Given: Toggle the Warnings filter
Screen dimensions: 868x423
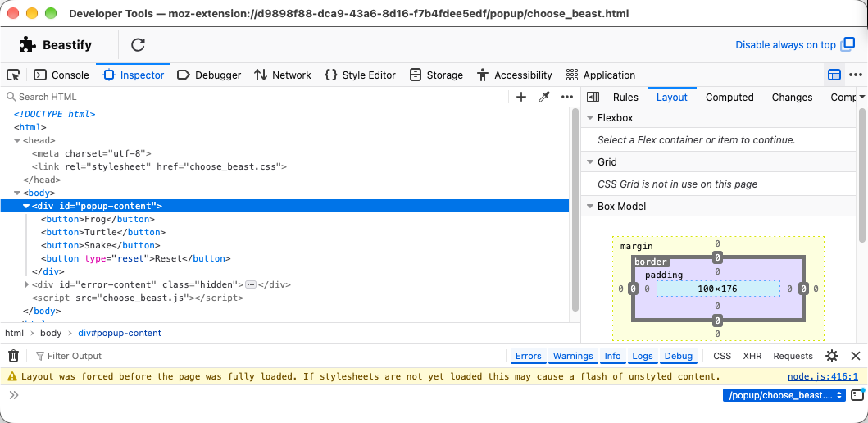Looking at the screenshot, I should [x=573, y=356].
